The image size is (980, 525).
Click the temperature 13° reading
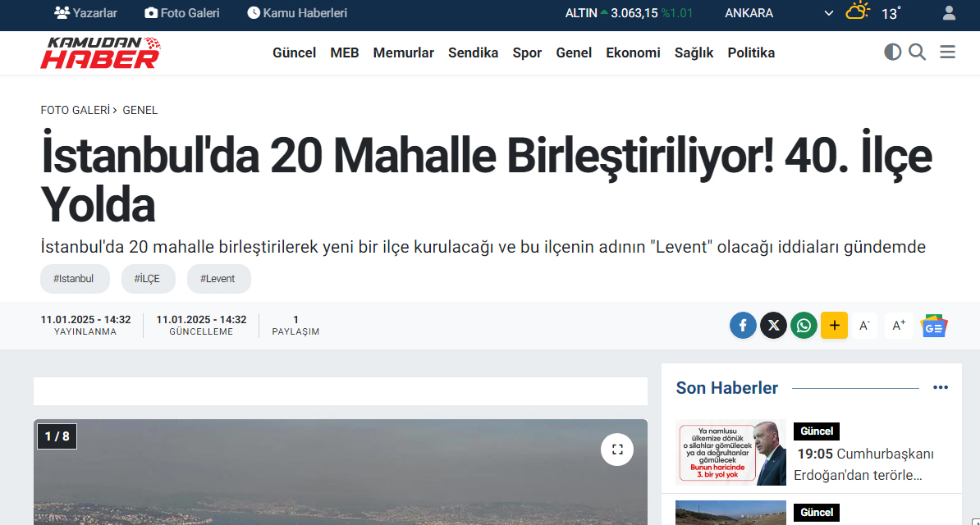tap(891, 13)
